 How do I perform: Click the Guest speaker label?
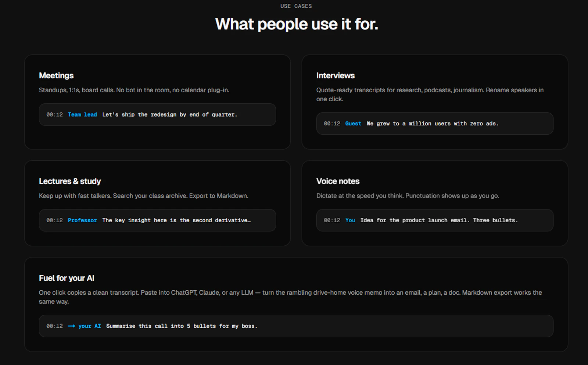[353, 124]
